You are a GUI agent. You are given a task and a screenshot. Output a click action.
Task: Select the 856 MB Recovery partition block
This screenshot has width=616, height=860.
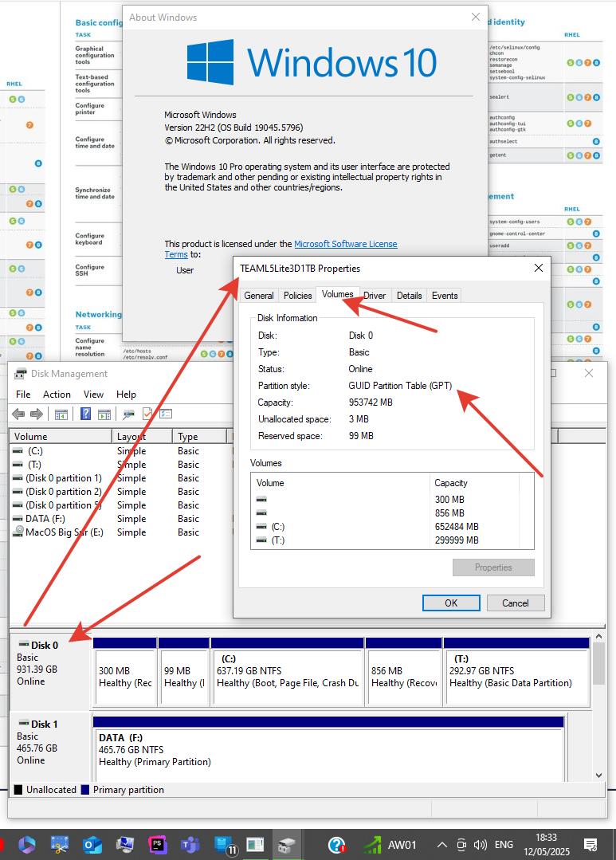point(404,672)
